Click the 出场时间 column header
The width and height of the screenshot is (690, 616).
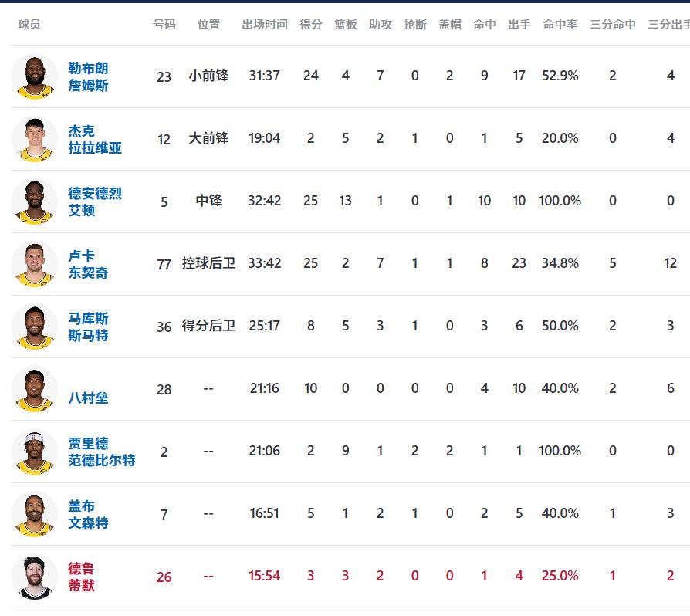264,25
